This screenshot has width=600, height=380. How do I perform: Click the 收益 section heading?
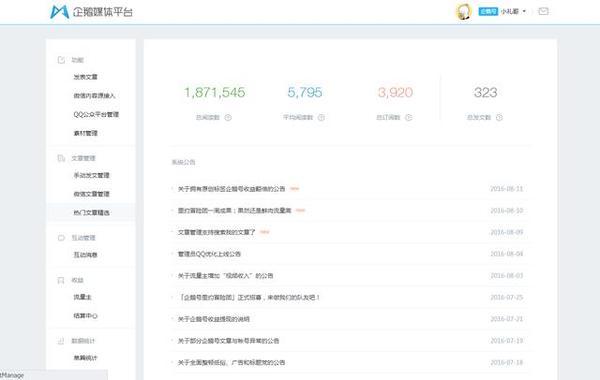pos(77,280)
